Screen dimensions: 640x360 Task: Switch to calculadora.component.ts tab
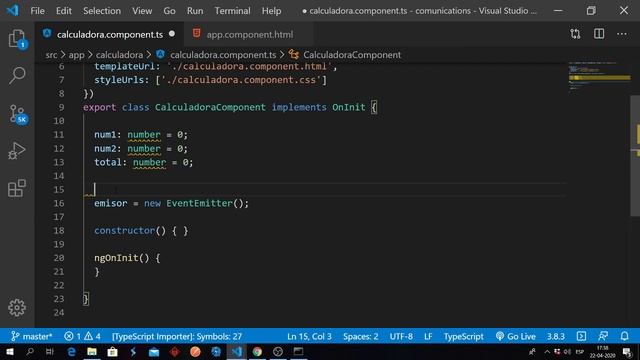110,34
